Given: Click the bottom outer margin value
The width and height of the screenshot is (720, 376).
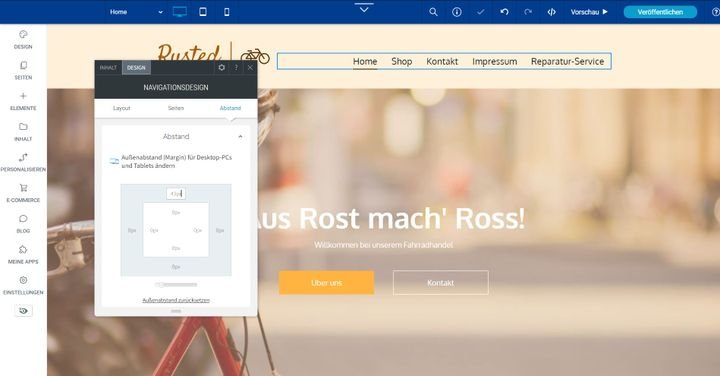Looking at the screenshot, I should (176, 267).
